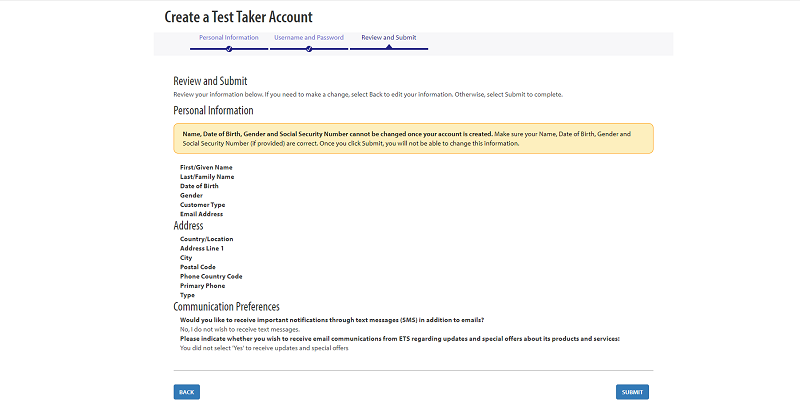Go to the Personal Information step

pyautogui.click(x=228, y=37)
